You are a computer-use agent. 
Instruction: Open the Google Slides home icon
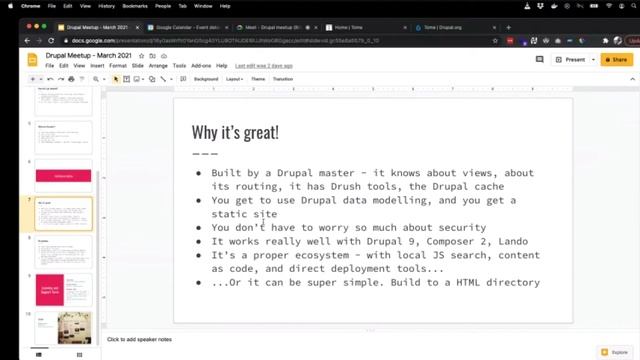32,60
